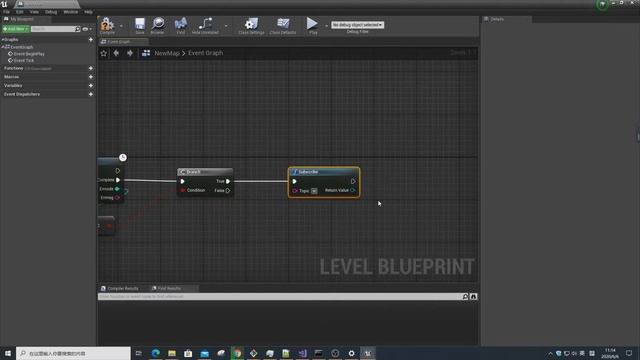The height and width of the screenshot is (360, 640).
Task: Open the My Blueprint eye view options
Action: (86, 29)
